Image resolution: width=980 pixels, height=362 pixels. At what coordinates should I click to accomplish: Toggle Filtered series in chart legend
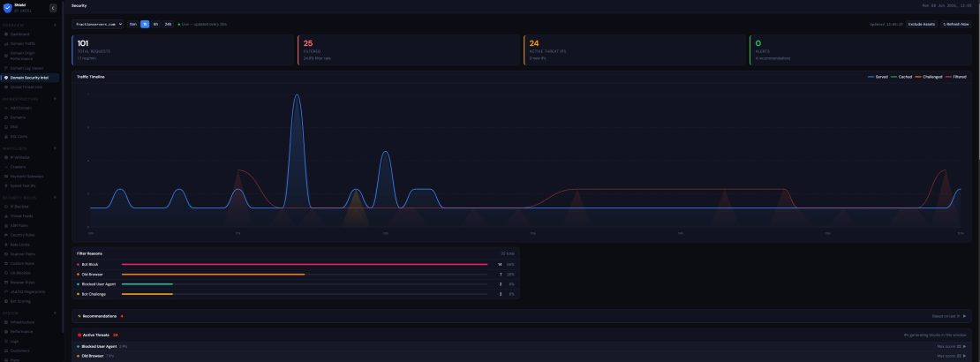point(956,77)
